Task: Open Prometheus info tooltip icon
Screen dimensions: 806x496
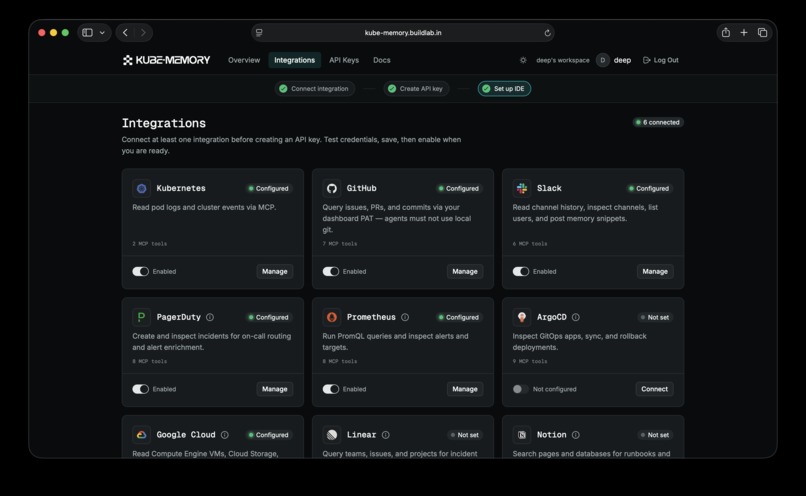Action: (405, 317)
